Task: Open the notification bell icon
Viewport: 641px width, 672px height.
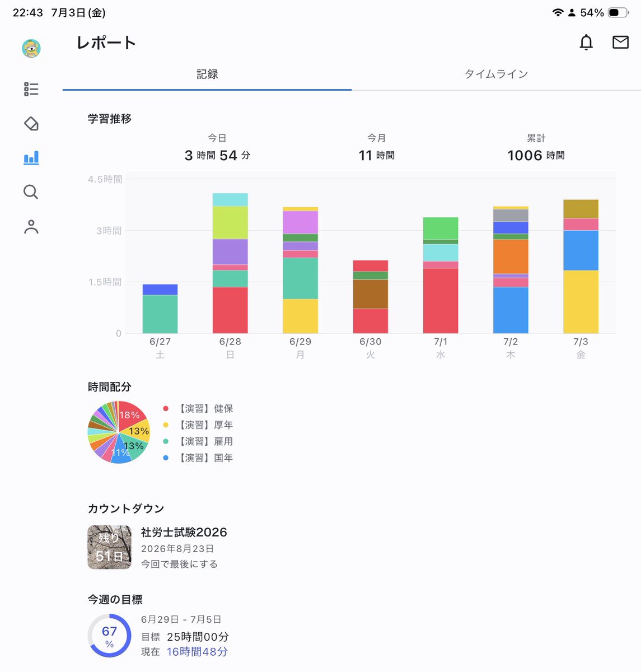Action: pos(586,42)
